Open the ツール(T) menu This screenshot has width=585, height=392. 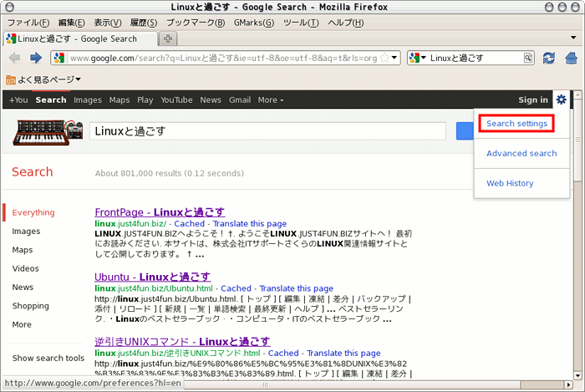click(x=301, y=22)
